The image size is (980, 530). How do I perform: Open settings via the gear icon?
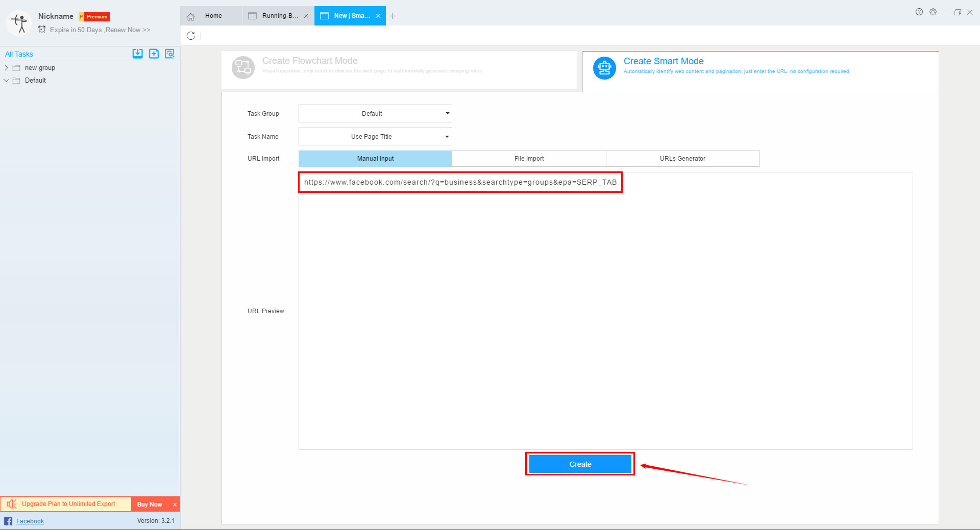(933, 12)
